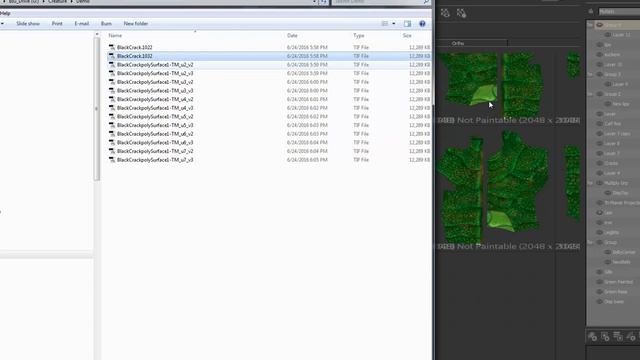Sort files by Name column
Viewport: 640px width, 360px height.
(x=115, y=36)
